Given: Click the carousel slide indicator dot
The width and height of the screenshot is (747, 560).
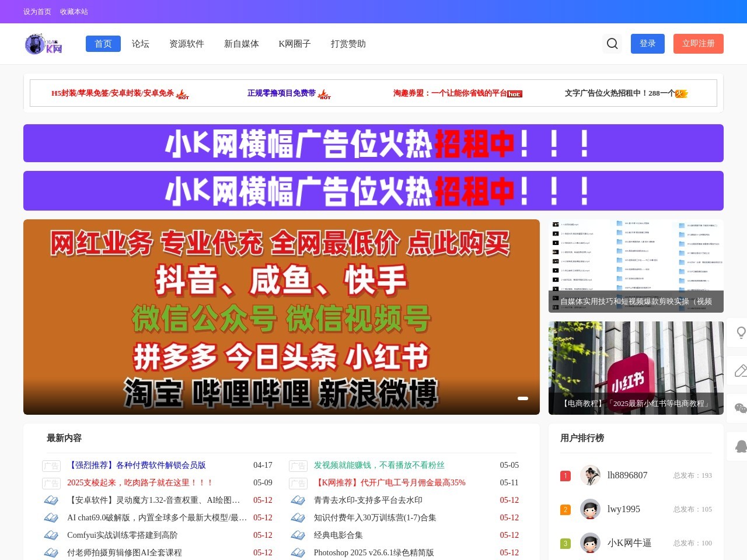Looking at the screenshot, I should click(523, 398).
